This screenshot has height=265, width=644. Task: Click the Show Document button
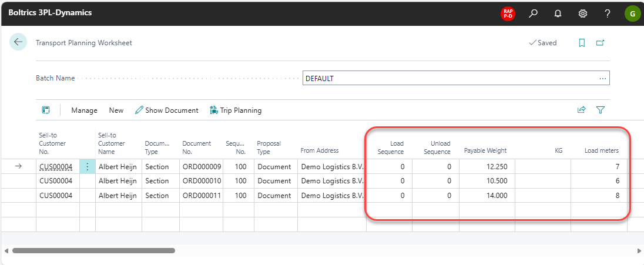(167, 110)
